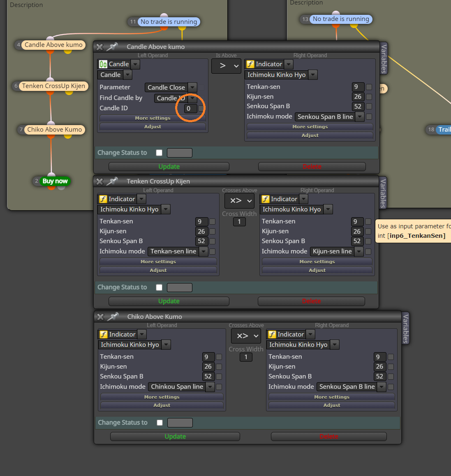Click Update in Tenken CrossUp Kijen panel
Screen dimensions: 451x476
click(169, 301)
